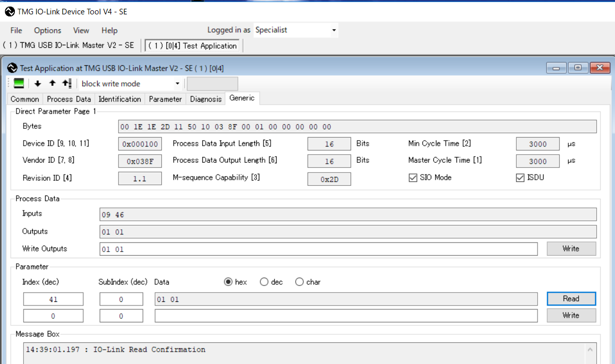Click the empty write Data field
The height and width of the screenshot is (364, 615).
[346, 316]
